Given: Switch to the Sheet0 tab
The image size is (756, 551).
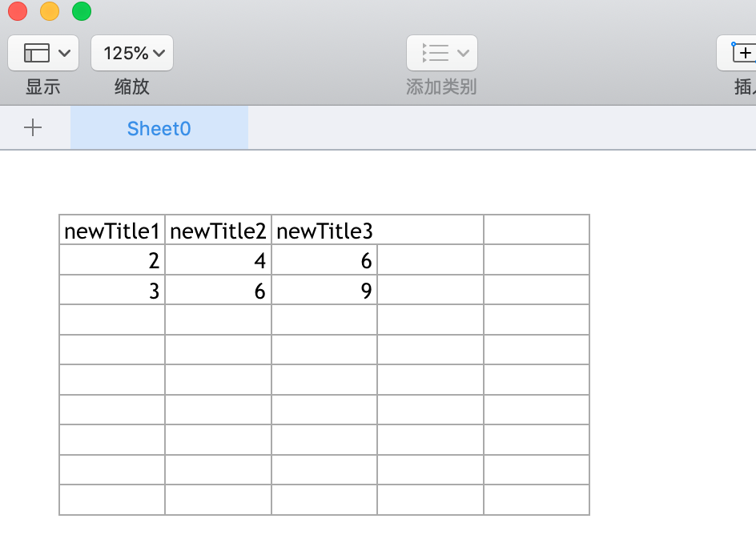Looking at the screenshot, I should point(158,128).
